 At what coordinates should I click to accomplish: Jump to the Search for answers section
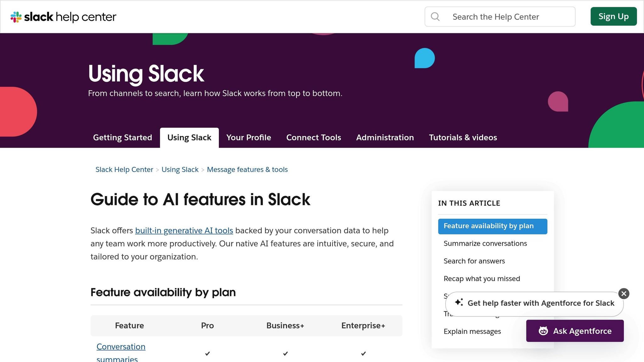[x=474, y=261]
